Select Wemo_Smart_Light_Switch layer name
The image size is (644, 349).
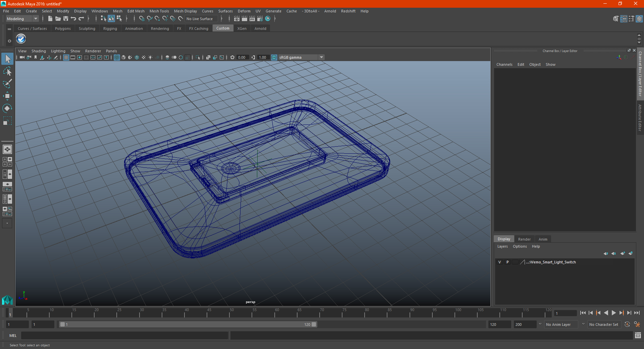point(551,262)
